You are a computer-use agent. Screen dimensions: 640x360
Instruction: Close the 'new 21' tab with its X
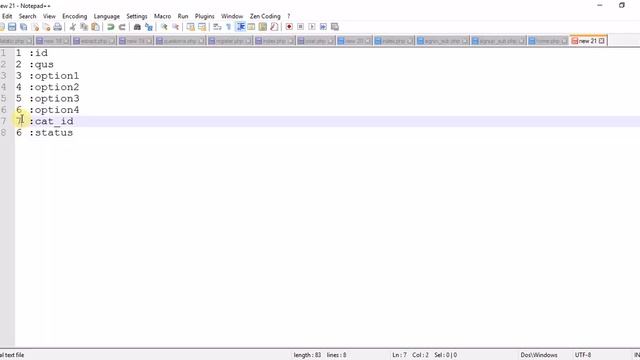tap(602, 41)
